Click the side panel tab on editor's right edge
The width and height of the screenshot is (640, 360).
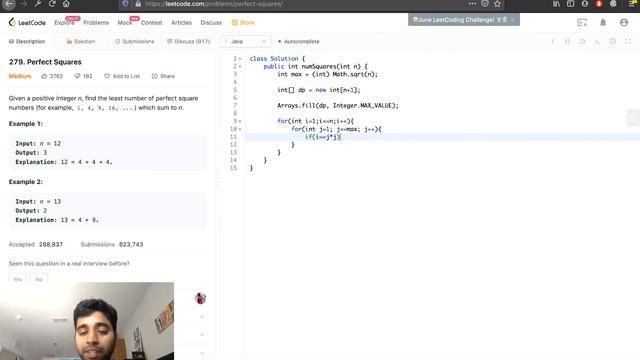pyautogui.click(x=633, y=118)
